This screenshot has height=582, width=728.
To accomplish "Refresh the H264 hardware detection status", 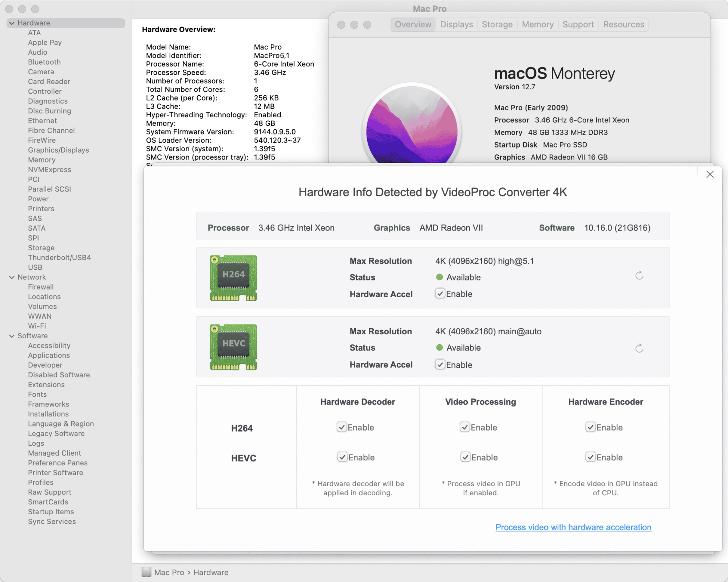I will tap(639, 276).
